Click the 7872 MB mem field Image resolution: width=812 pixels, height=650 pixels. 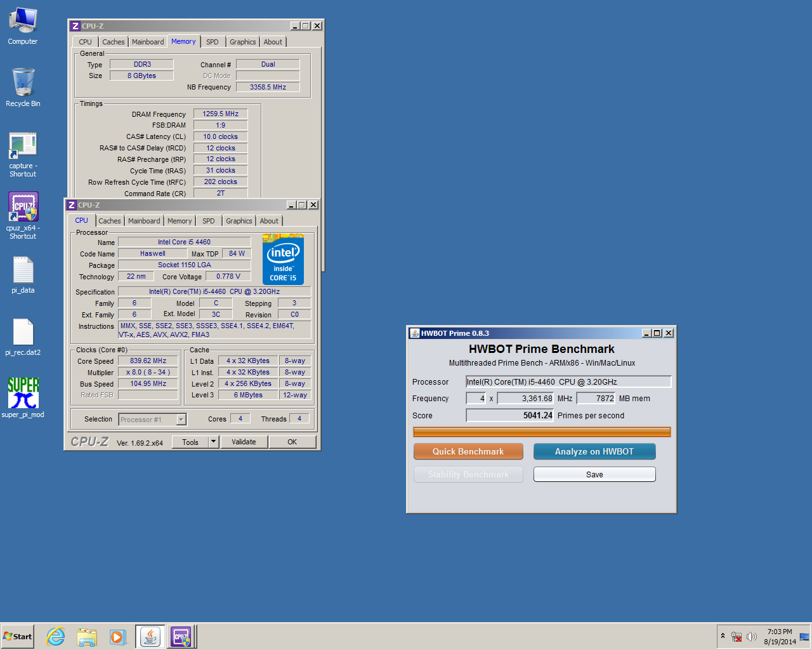point(596,399)
